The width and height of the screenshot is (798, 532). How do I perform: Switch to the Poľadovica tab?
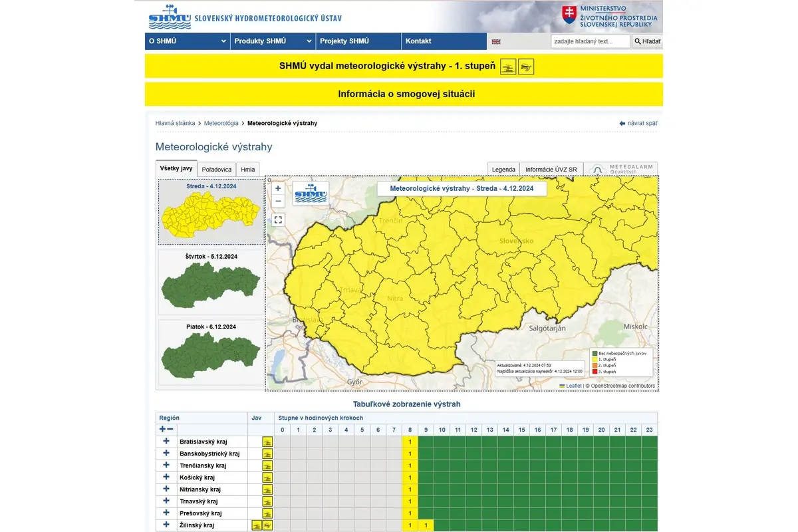tap(217, 170)
